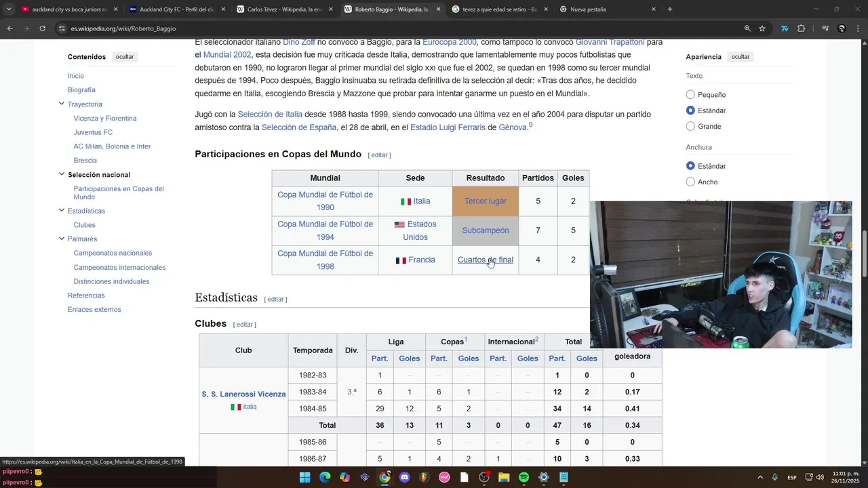868x488 pixels.
Task: Click the address bar URL
Action: tap(123, 28)
